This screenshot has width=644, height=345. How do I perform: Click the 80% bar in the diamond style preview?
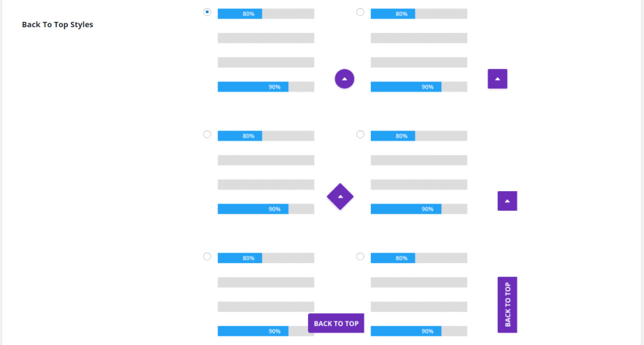pos(240,136)
